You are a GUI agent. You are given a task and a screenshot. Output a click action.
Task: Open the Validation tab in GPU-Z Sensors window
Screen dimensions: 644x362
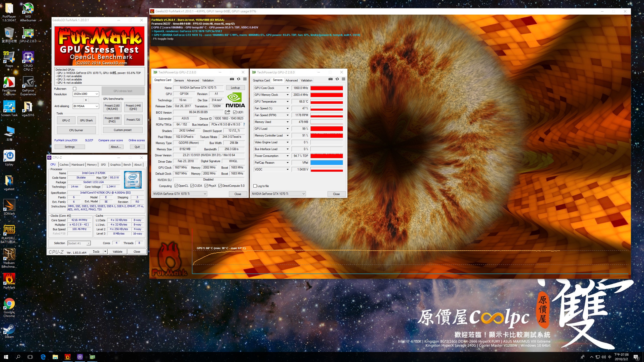point(306,80)
